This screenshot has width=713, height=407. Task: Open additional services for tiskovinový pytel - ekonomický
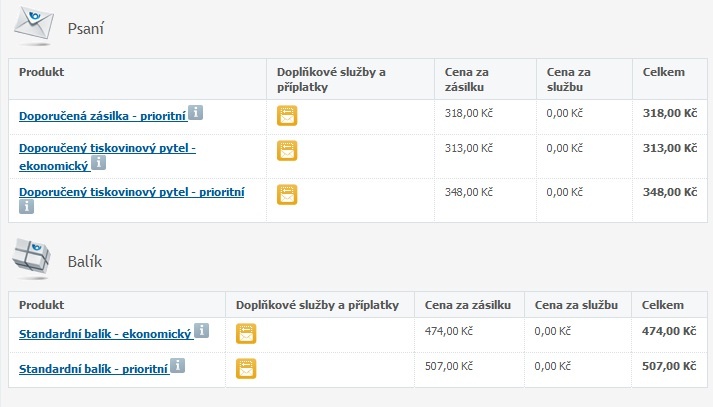pos(287,152)
